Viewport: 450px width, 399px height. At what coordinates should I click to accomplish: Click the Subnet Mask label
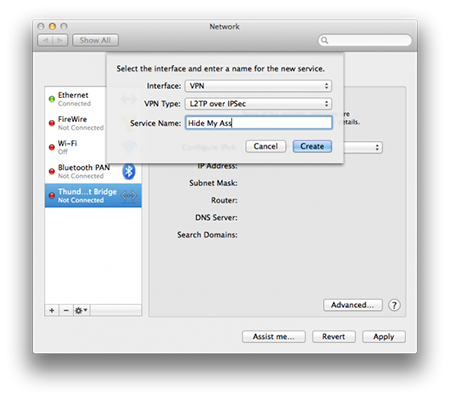point(213,183)
